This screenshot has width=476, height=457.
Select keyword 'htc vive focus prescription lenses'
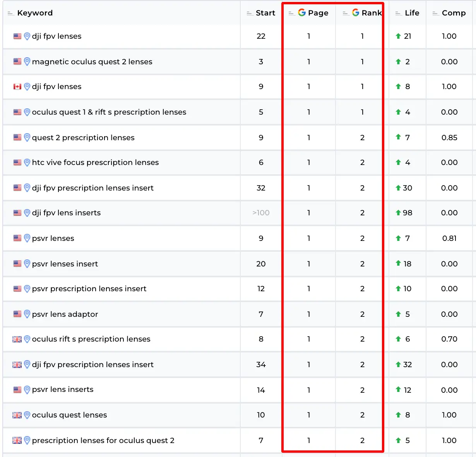(x=95, y=162)
